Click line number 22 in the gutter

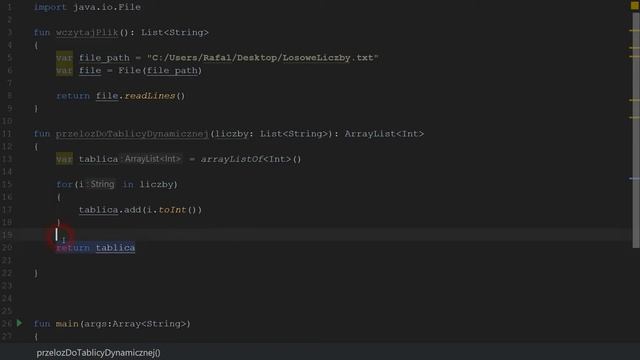pyautogui.click(x=7, y=273)
